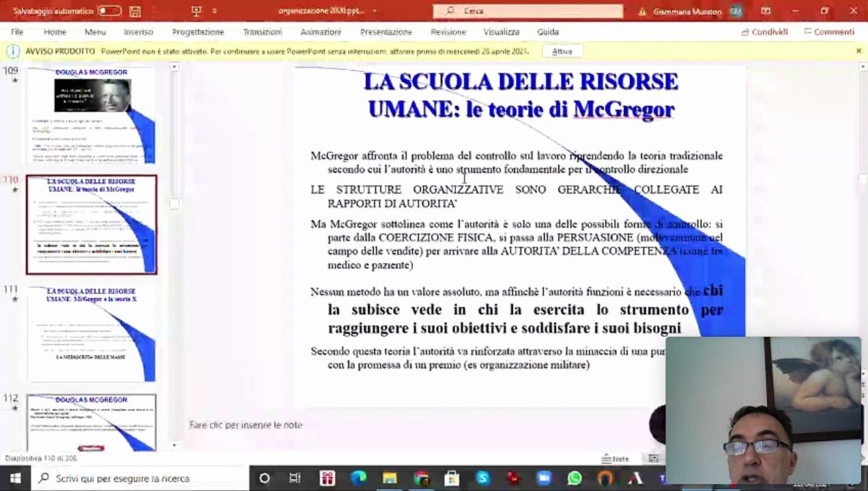Select slide 110 thumbnail
This screenshot has height=491, width=868.
tap(91, 224)
